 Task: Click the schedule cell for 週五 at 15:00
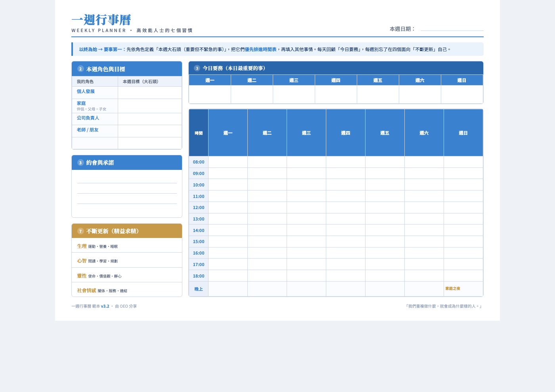pos(385,242)
